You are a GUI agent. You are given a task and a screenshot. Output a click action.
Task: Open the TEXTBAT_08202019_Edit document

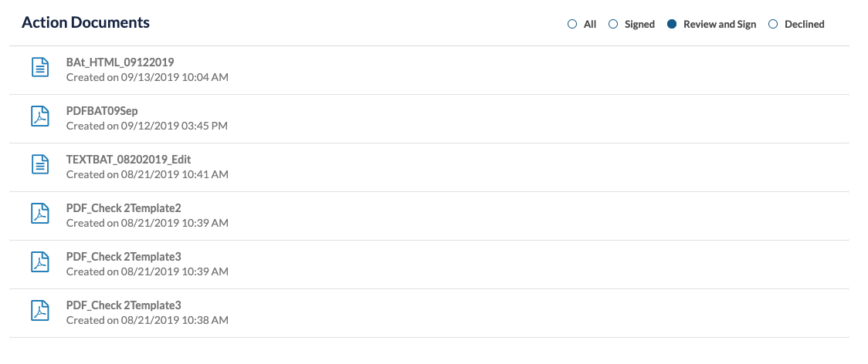(x=128, y=160)
